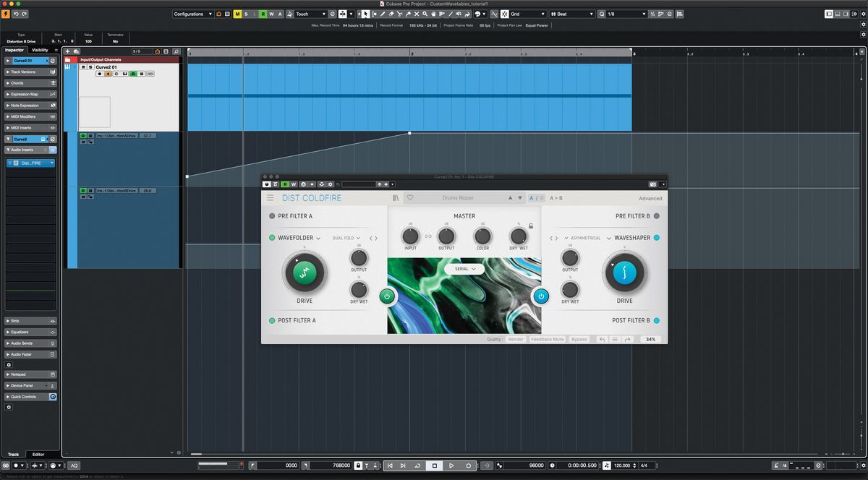
Task: Select the Draw pencil tool
Action: tap(383, 14)
